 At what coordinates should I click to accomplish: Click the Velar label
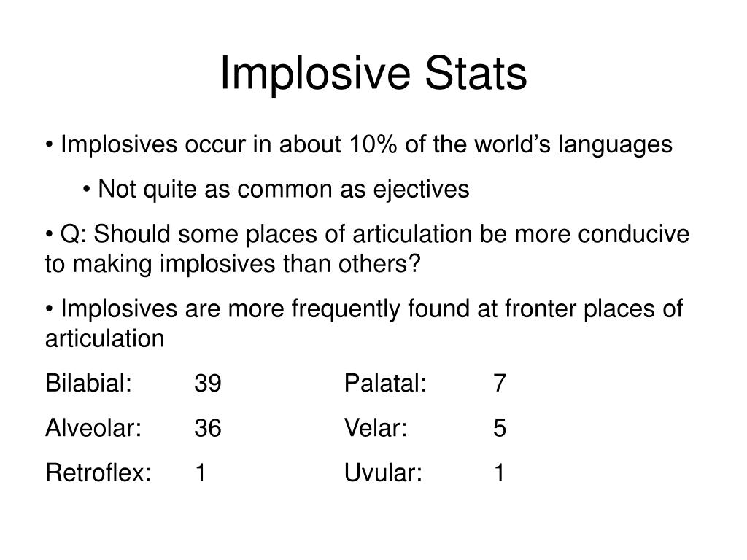coord(376,427)
